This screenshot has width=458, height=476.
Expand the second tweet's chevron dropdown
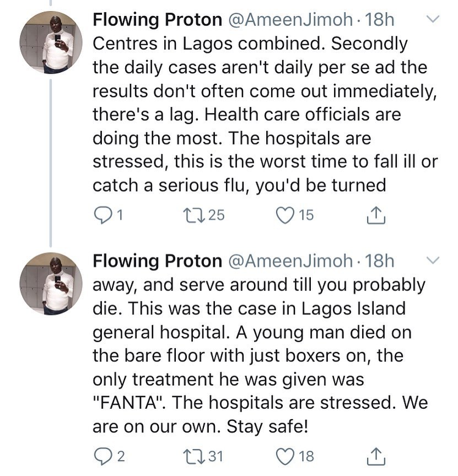click(433, 260)
